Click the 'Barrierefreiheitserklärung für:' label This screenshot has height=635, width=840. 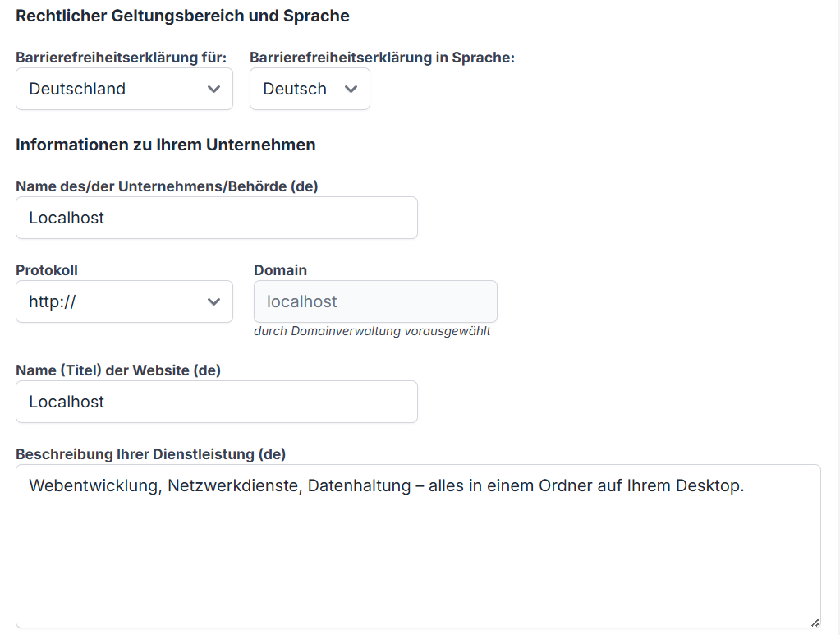coord(122,58)
